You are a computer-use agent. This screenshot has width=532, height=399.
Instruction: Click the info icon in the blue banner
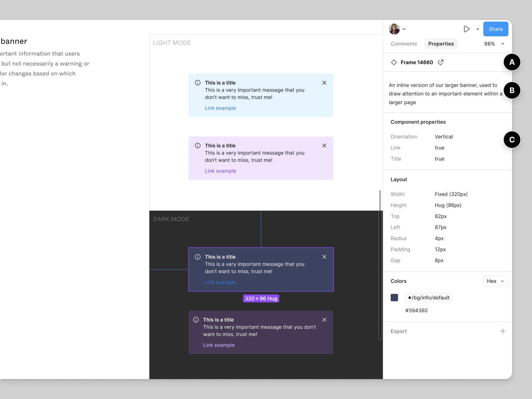pos(198,83)
